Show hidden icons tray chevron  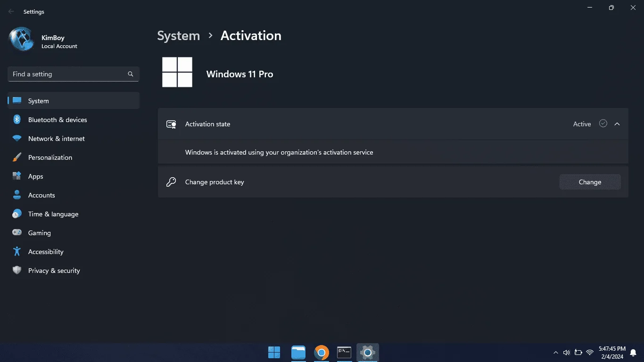(555, 353)
